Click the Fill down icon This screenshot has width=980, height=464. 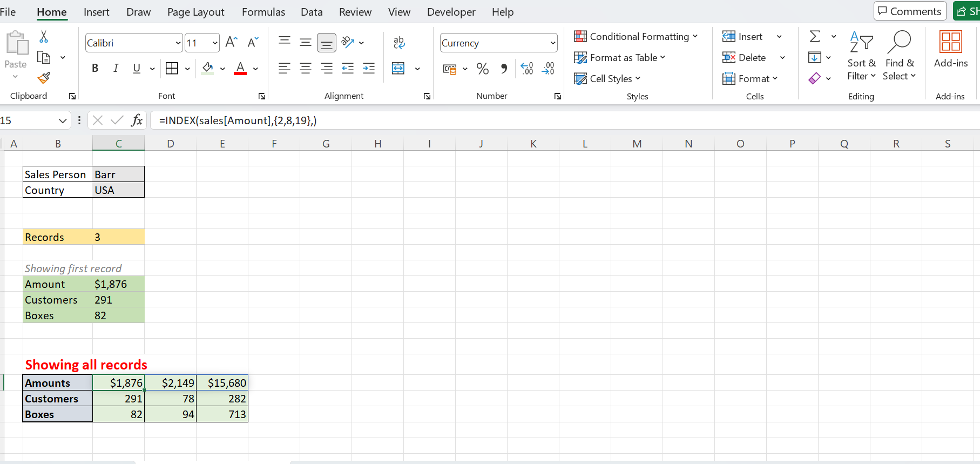point(815,57)
